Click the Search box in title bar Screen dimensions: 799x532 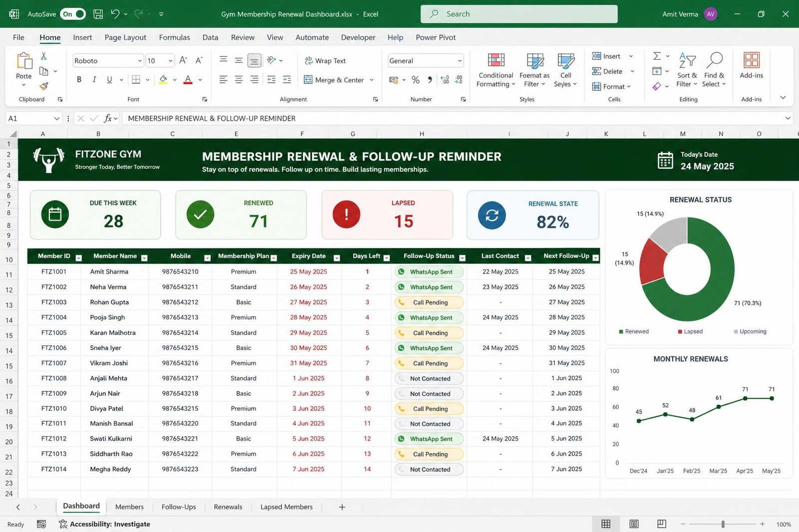[519, 14]
